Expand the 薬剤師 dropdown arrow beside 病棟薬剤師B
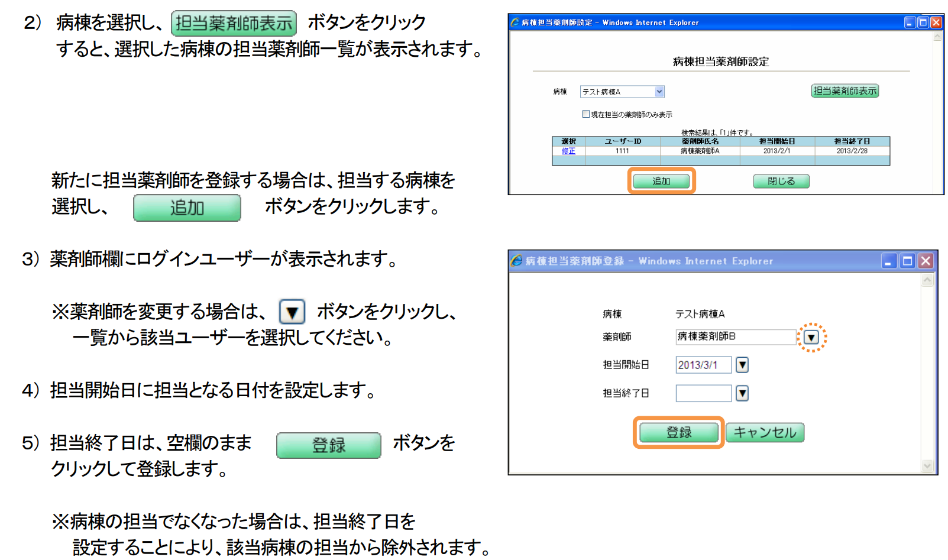 (811, 337)
